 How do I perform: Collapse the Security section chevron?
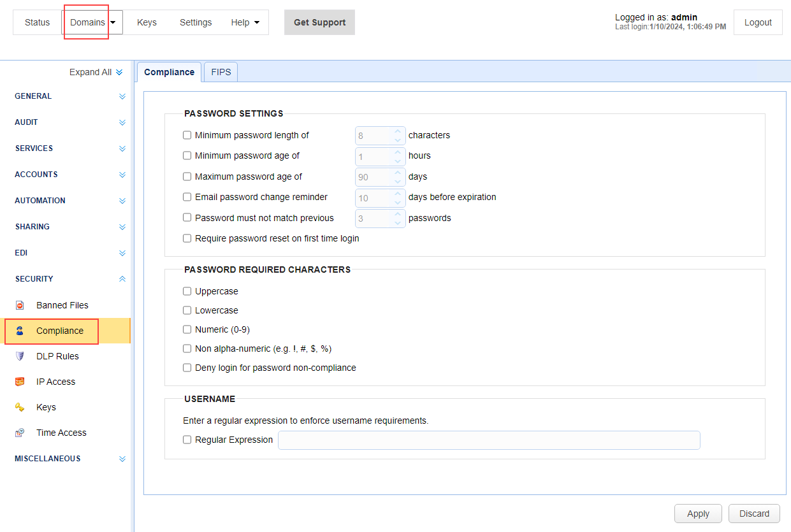(122, 279)
